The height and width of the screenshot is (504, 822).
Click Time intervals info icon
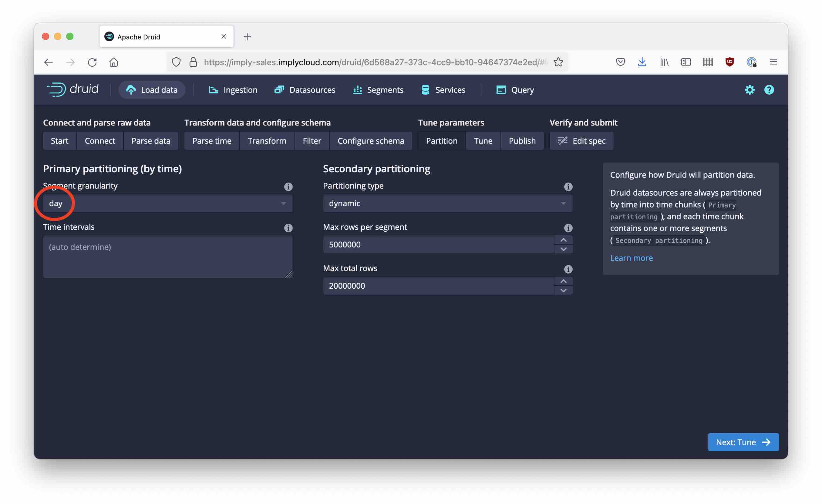288,228
